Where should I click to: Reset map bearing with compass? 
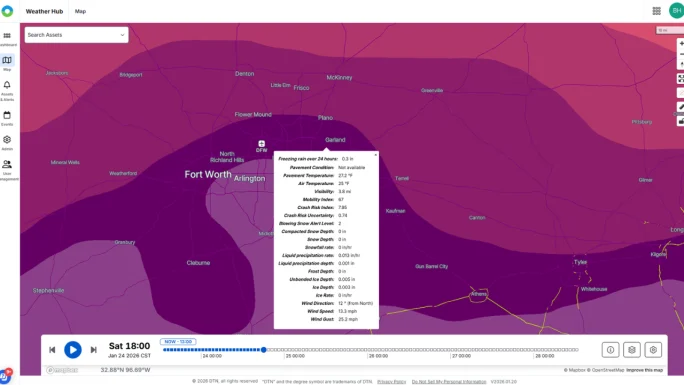[681, 65]
